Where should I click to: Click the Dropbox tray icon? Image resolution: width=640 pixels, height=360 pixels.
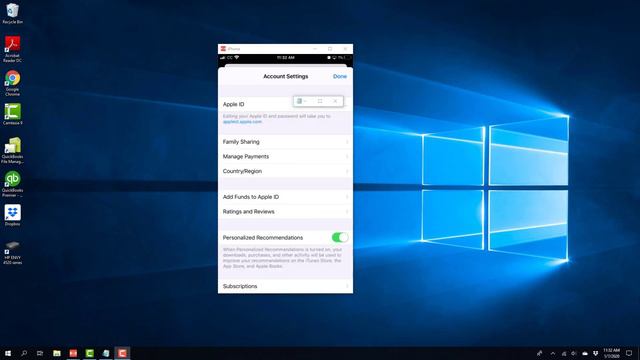[x=595, y=353]
